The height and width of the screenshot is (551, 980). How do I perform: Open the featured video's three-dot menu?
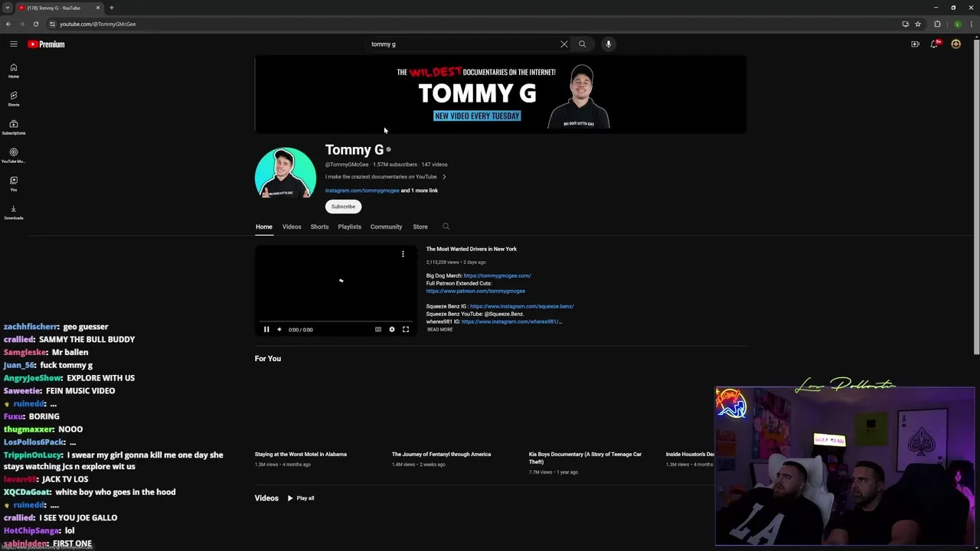[403, 254]
